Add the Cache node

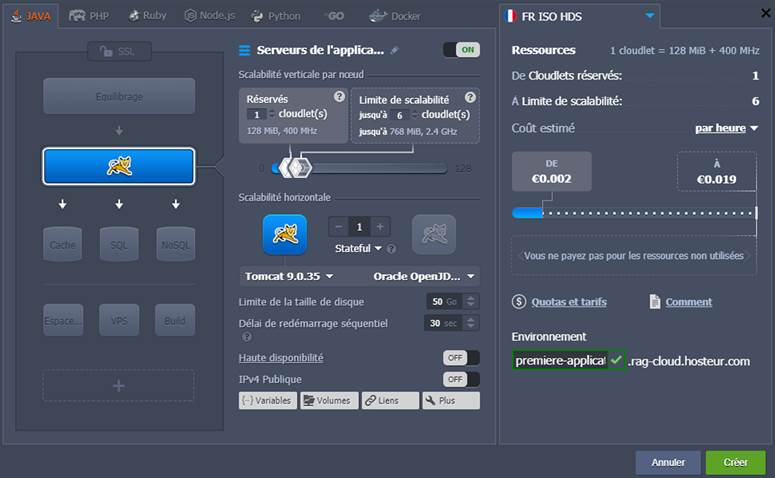tap(63, 244)
